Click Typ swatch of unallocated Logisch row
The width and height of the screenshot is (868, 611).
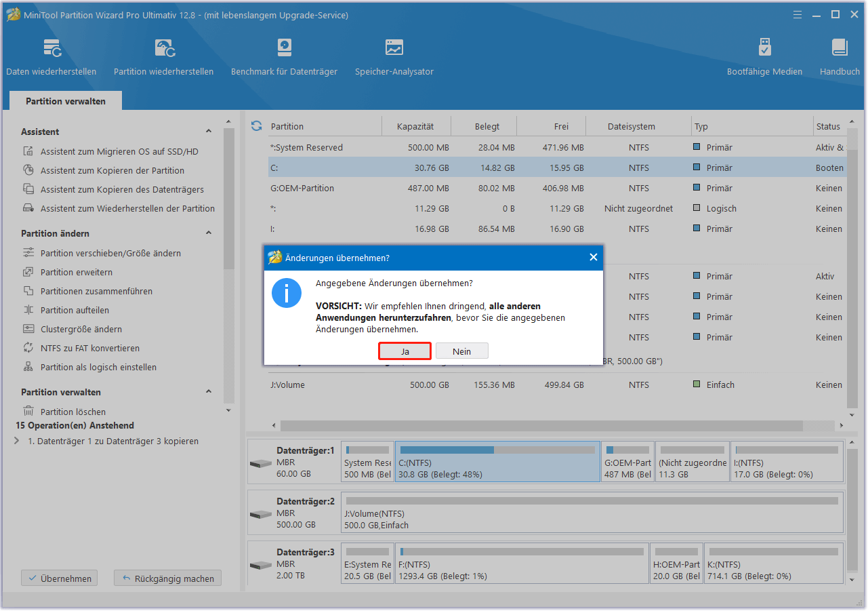pos(697,208)
